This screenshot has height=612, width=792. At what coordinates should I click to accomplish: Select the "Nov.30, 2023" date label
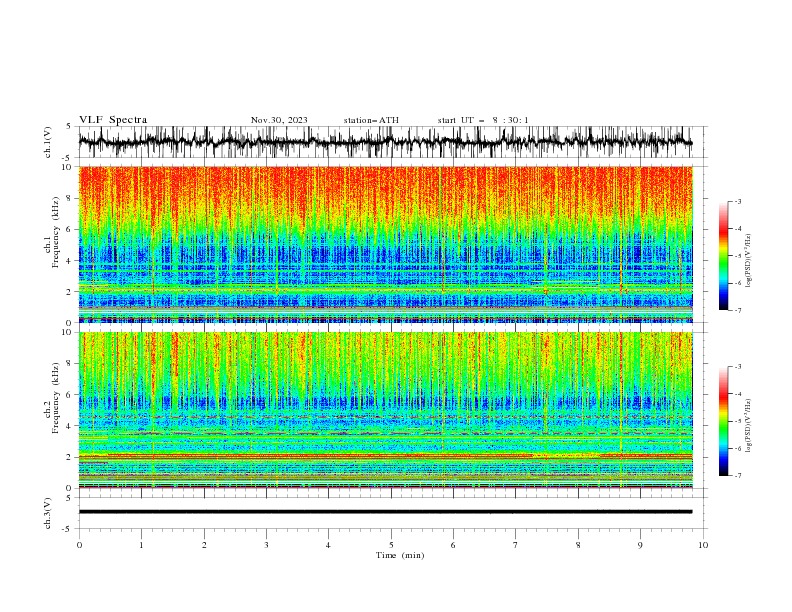(x=279, y=120)
